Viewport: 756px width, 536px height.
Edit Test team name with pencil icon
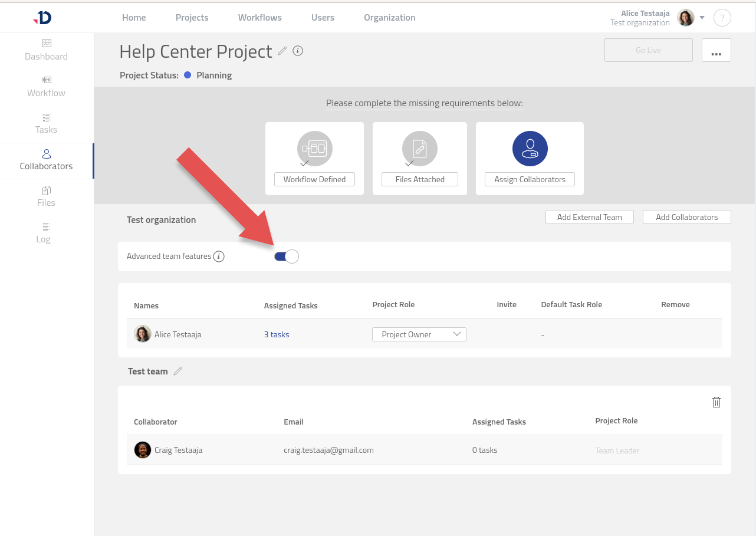pos(178,371)
